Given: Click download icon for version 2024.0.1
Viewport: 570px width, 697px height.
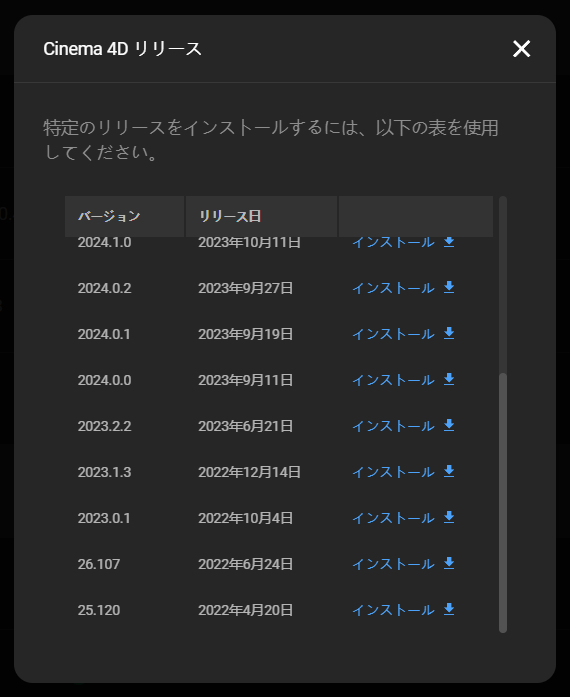Looking at the screenshot, I should (449, 333).
